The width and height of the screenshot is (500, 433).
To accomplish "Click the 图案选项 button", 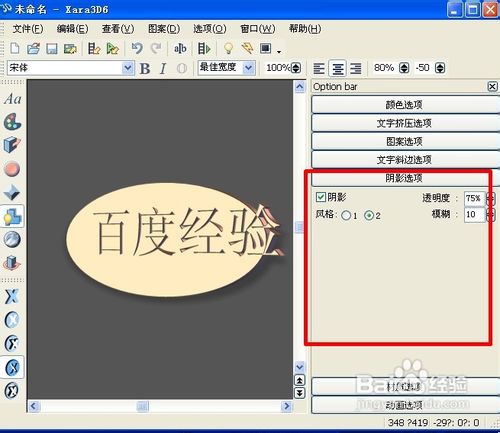I will (405, 141).
